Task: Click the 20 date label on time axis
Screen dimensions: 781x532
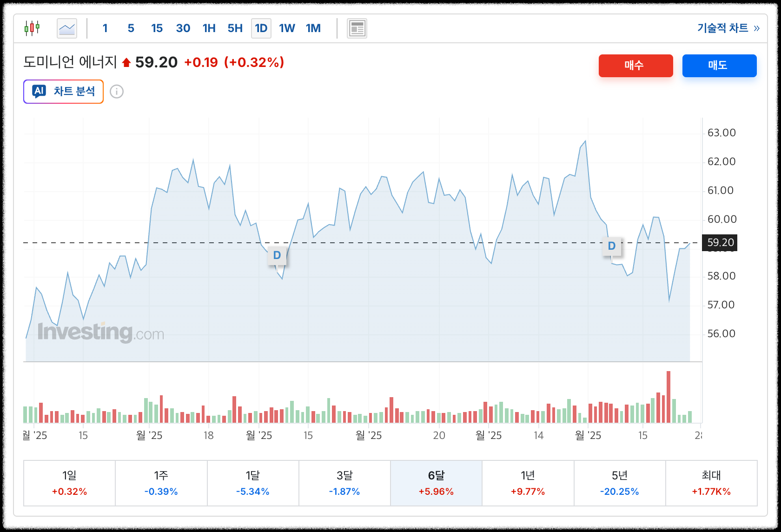Action: tap(439, 436)
